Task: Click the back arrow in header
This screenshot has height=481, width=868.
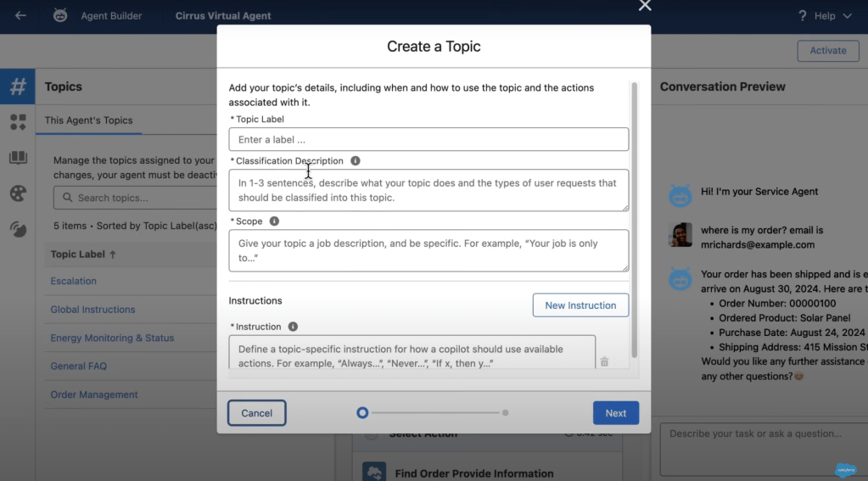Action: pyautogui.click(x=20, y=15)
